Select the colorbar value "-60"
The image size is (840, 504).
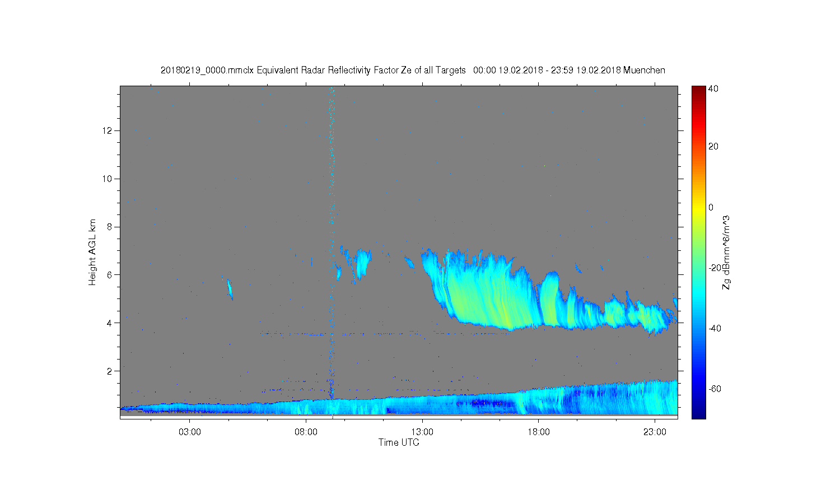click(715, 389)
